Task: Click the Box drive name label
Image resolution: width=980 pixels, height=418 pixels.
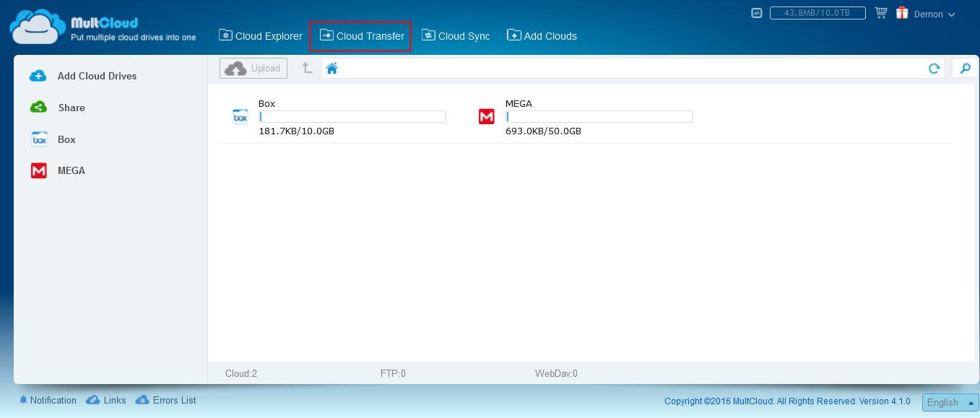Action: pos(267,103)
